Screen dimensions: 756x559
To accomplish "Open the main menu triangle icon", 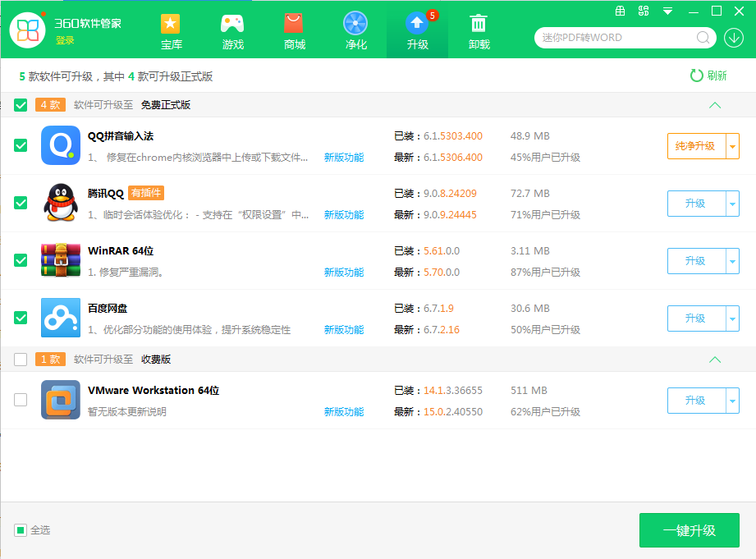I will click(668, 11).
